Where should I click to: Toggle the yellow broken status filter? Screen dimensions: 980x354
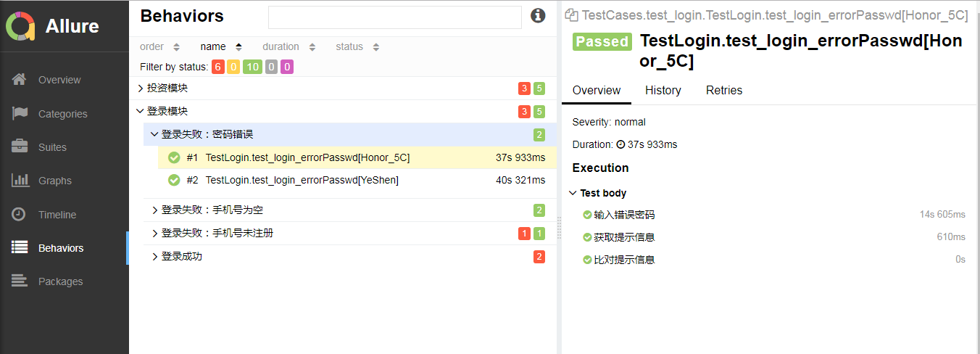[x=233, y=67]
